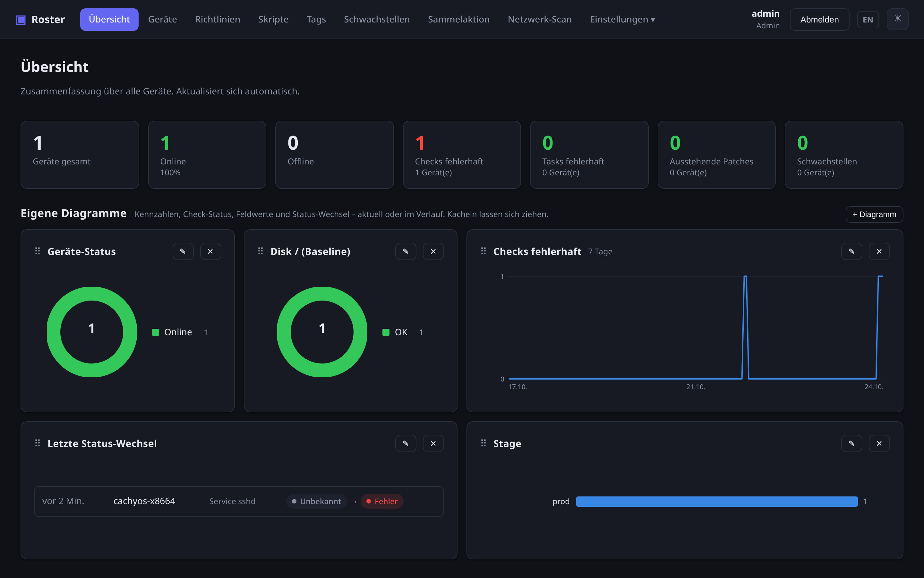Switch language with EN button
Screen dimensions: 924x578
coord(868,20)
